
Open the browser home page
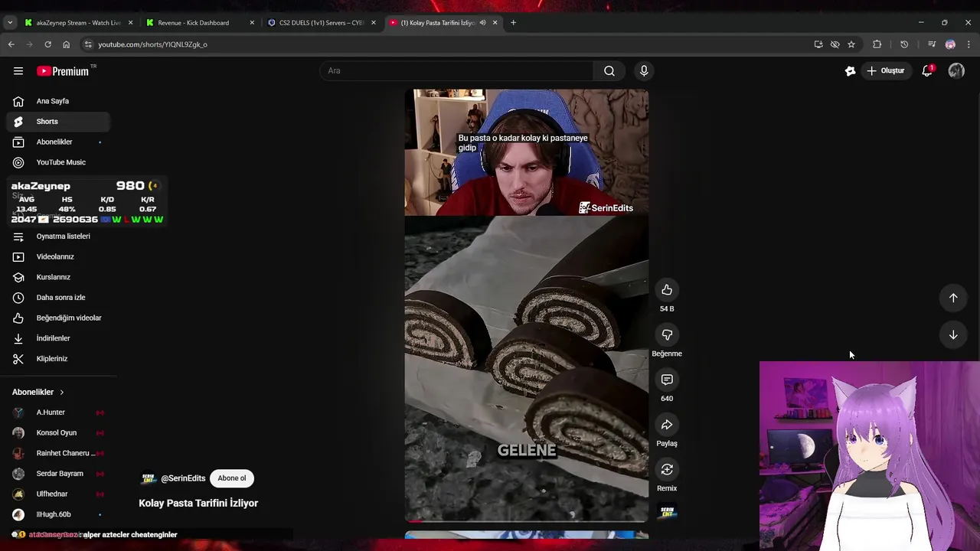click(66, 44)
